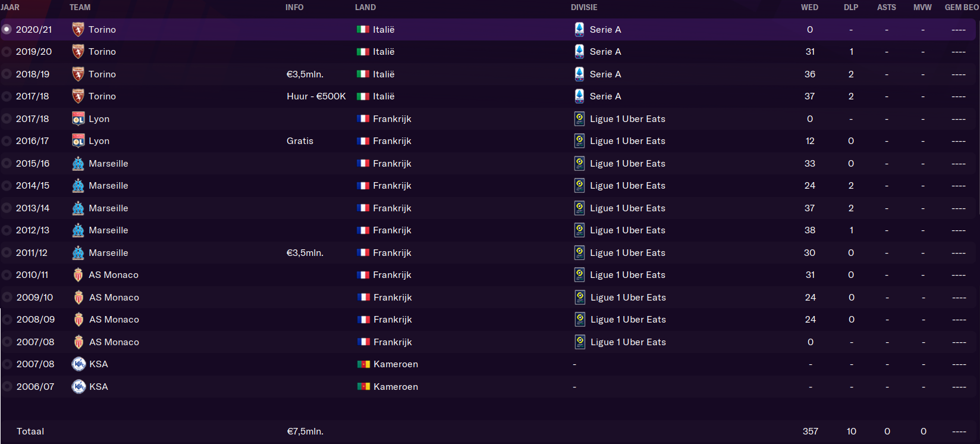Click the Torino club crest in 2020/21 row
Viewport: 980px width, 444px height.
(78, 29)
